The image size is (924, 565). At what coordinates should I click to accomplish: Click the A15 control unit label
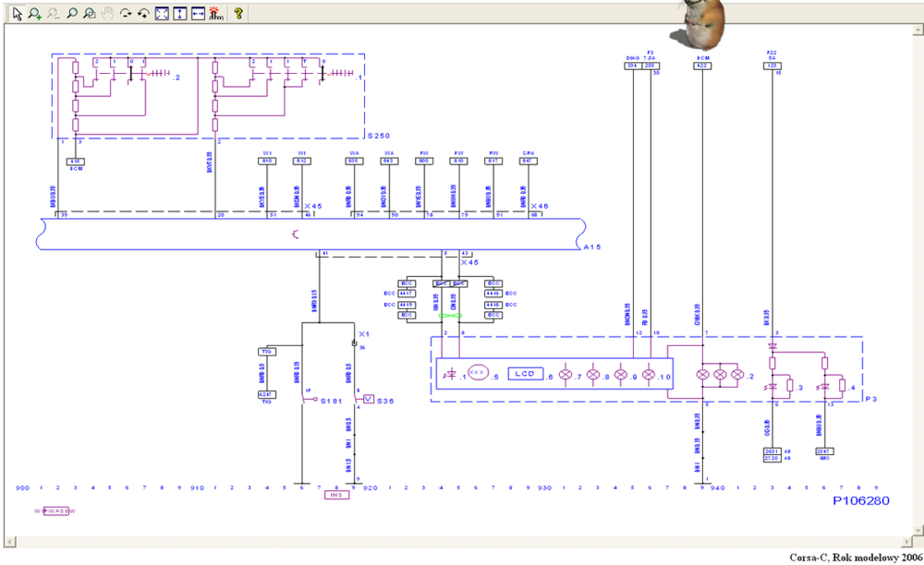point(592,247)
